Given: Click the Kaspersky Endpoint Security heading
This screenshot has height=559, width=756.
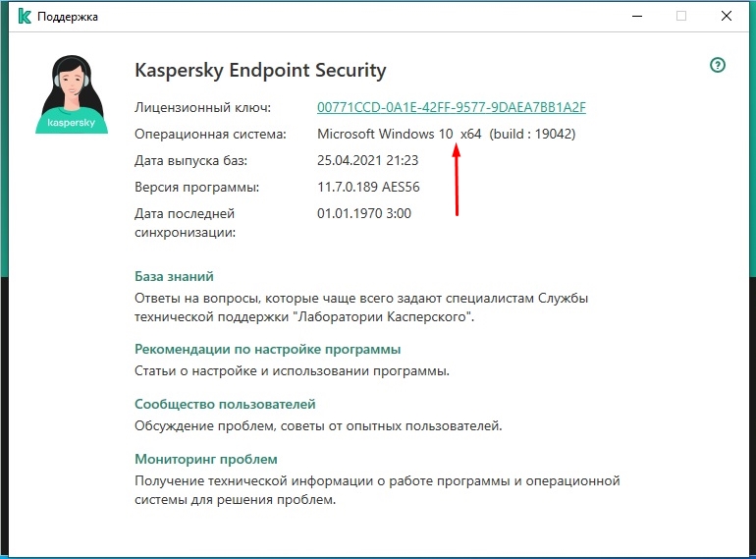Looking at the screenshot, I should (260, 71).
